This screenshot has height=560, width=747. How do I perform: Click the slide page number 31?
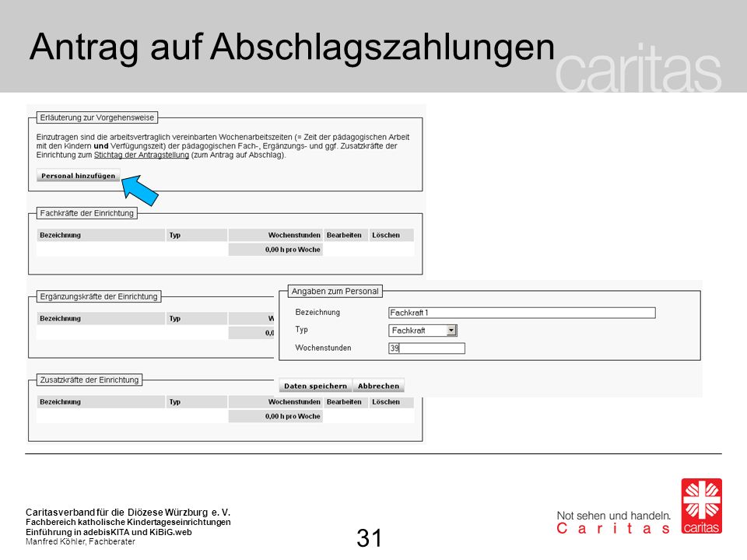(369, 538)
